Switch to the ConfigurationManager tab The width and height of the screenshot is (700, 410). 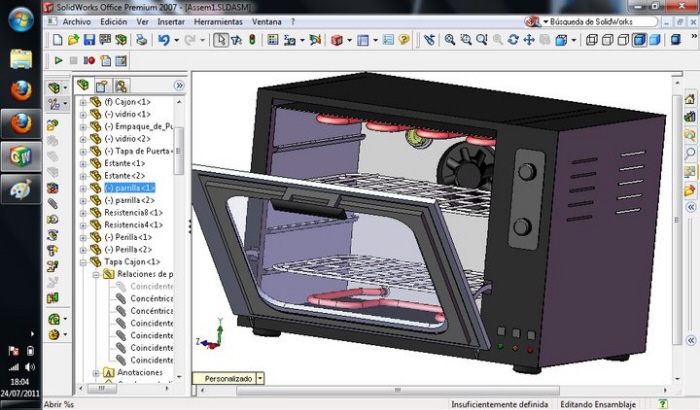(121, 85)
